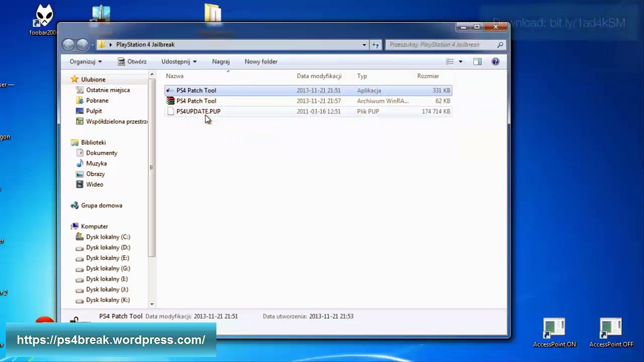Click the WinRAR archive file icon

(x=171, y=101)
